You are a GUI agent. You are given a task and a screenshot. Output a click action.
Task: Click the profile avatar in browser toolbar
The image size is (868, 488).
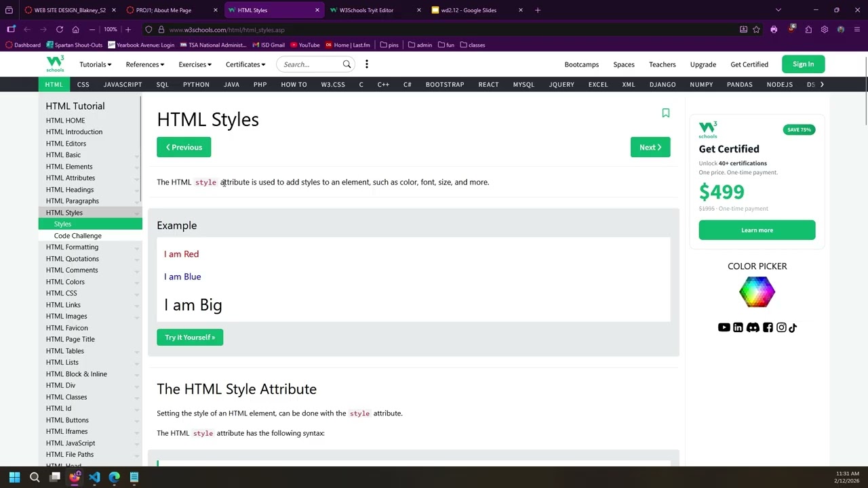click(x=841, y=30)
